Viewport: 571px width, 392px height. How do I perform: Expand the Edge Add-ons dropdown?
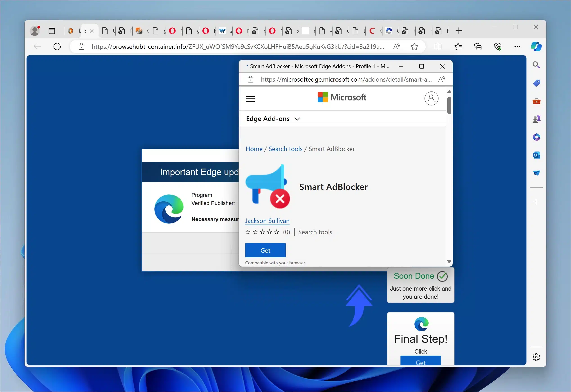[x=273, y=119]
